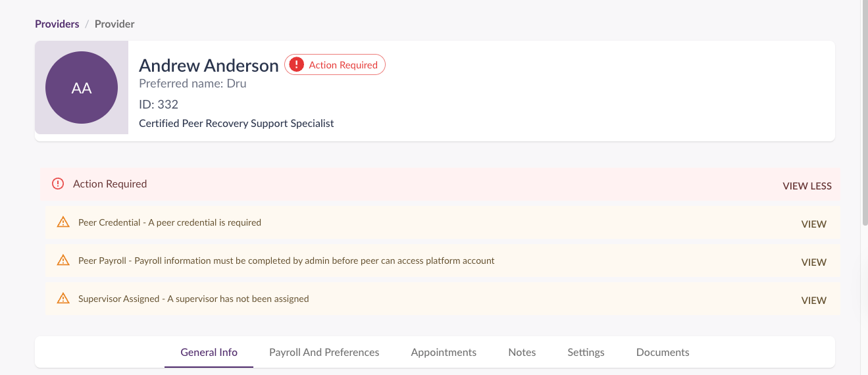
Task: Open the Appointments tab
Action: [444, 352]
